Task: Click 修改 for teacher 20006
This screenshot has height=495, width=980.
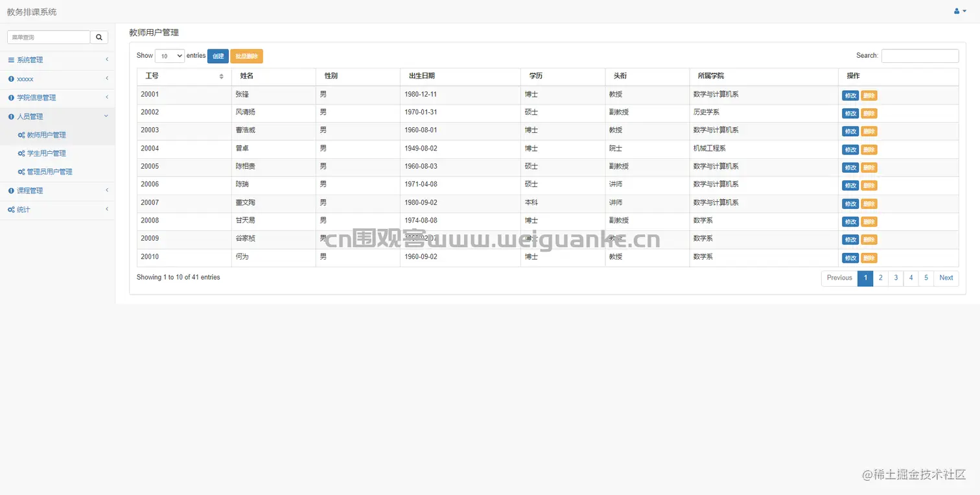Action: pos(850,186)
